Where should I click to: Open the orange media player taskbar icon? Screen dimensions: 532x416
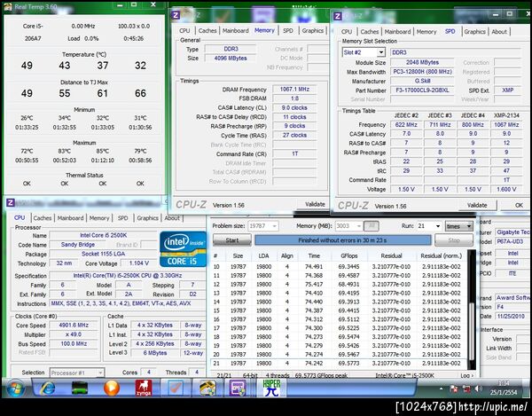coord(112,388)
